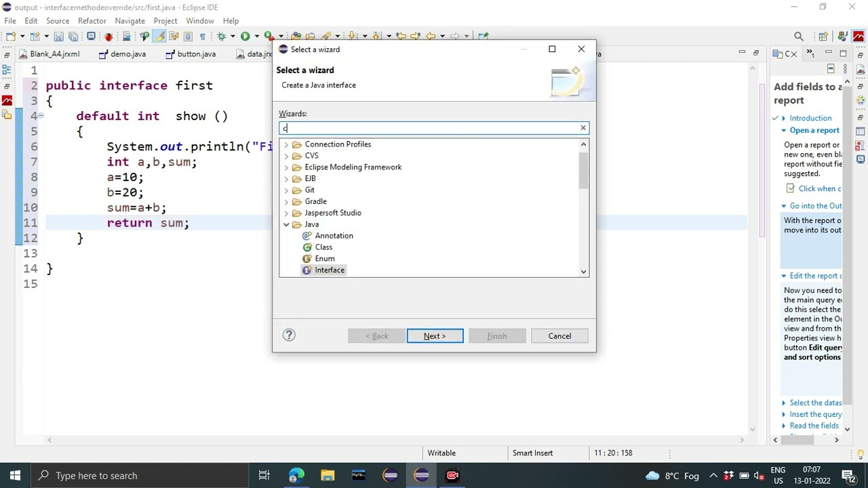The image size is (868, 488).
Task: Click the Palette icon in right trim
Action: point(861,100)
